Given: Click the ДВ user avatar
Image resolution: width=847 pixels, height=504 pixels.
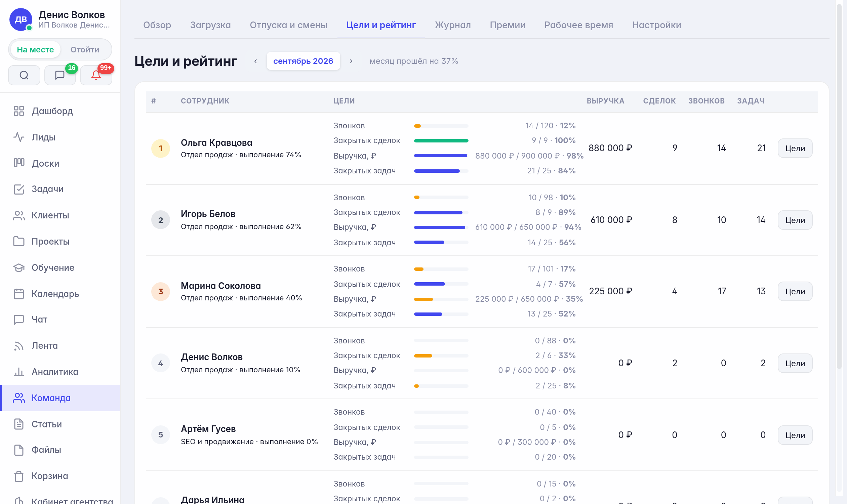Looking at the screenshot, I should pos(21,19).
